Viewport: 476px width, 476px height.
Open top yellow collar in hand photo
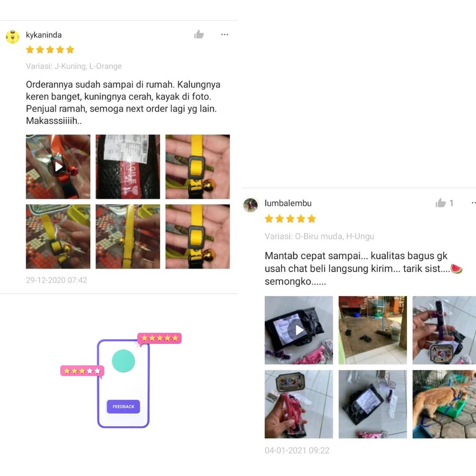198,167
